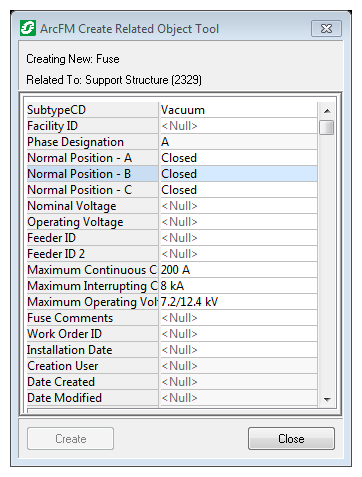Viewport: 362px width, 477px height.
Task: Click the ArcFM green logo icon in title bar
Action: [28, 28]
